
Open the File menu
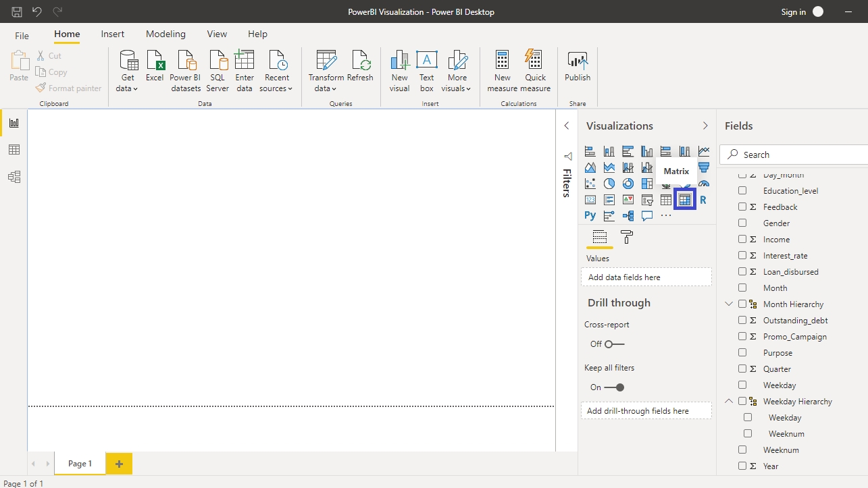tap(22, 35)
